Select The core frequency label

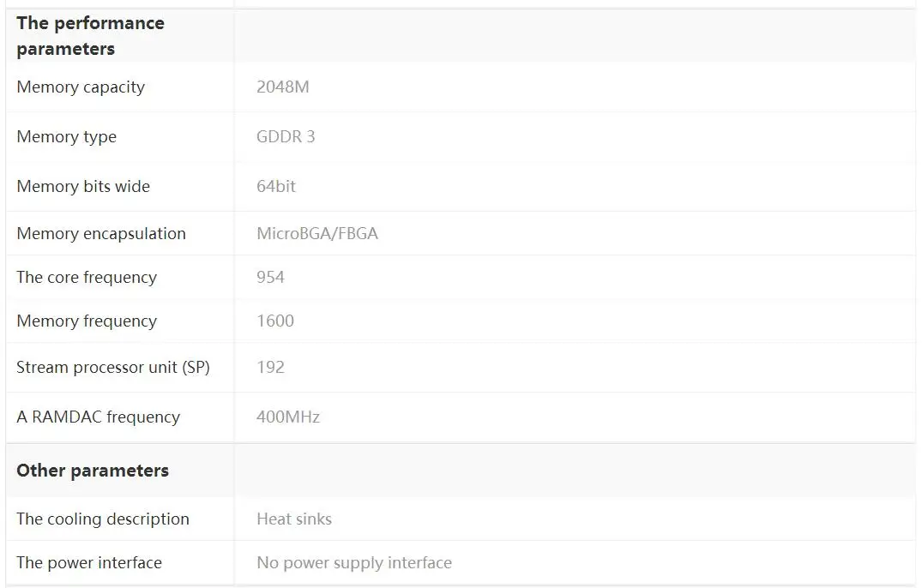click(x=87, y=277)
